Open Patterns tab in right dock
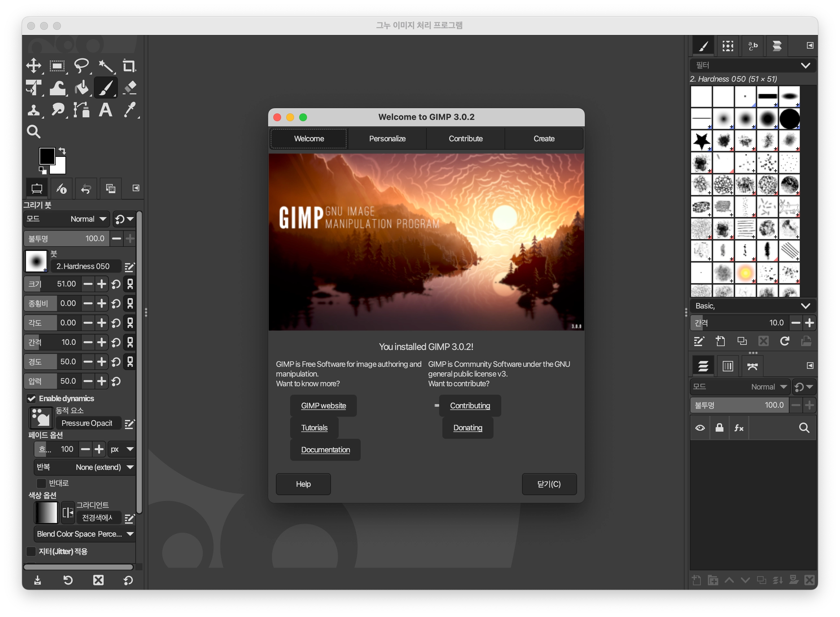 click(x=728, y=46)
